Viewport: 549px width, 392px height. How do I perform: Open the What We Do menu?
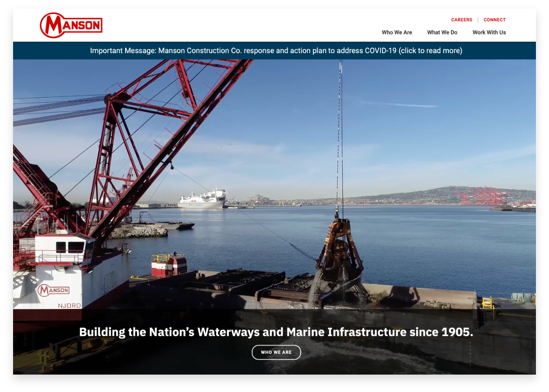tap(442, 32)
